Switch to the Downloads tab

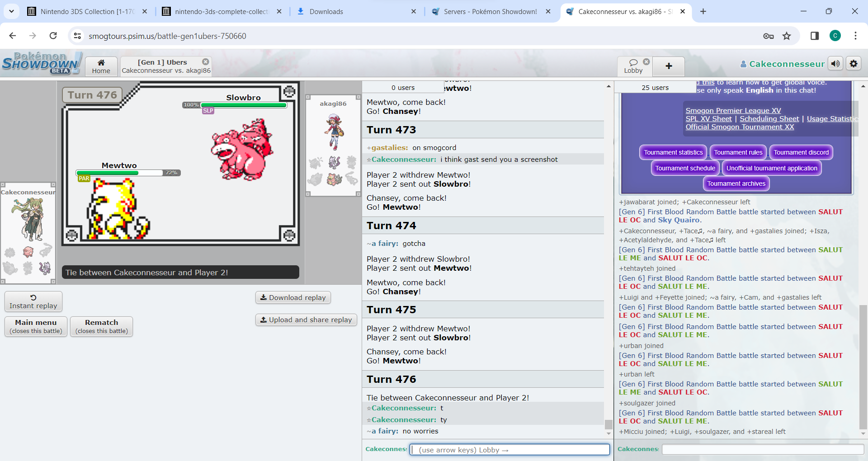[x=356, y=11]
